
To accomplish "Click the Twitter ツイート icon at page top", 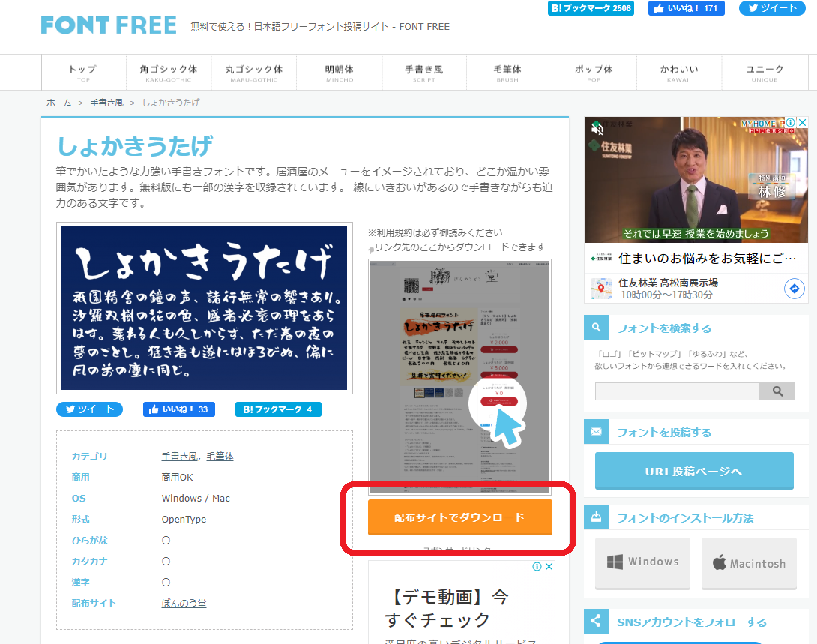I will [772, 8].
